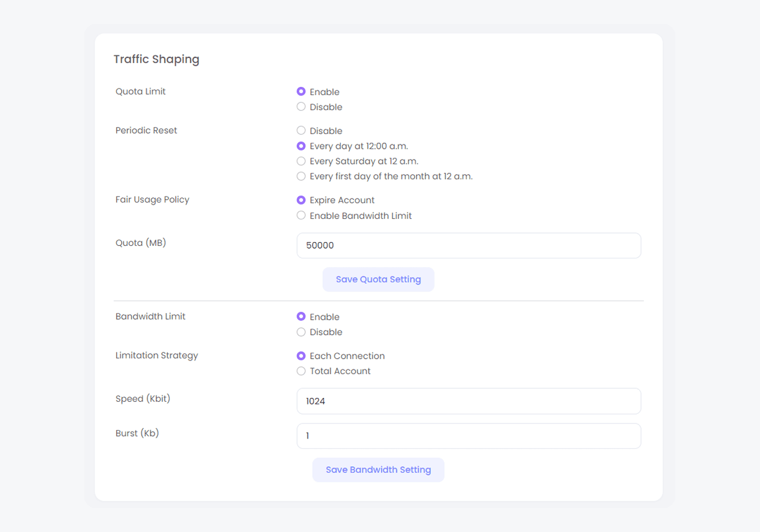Viewport: 760px width, 532px height.
Task: Click the Limitation Strategy label
Action: coord(156,356)
